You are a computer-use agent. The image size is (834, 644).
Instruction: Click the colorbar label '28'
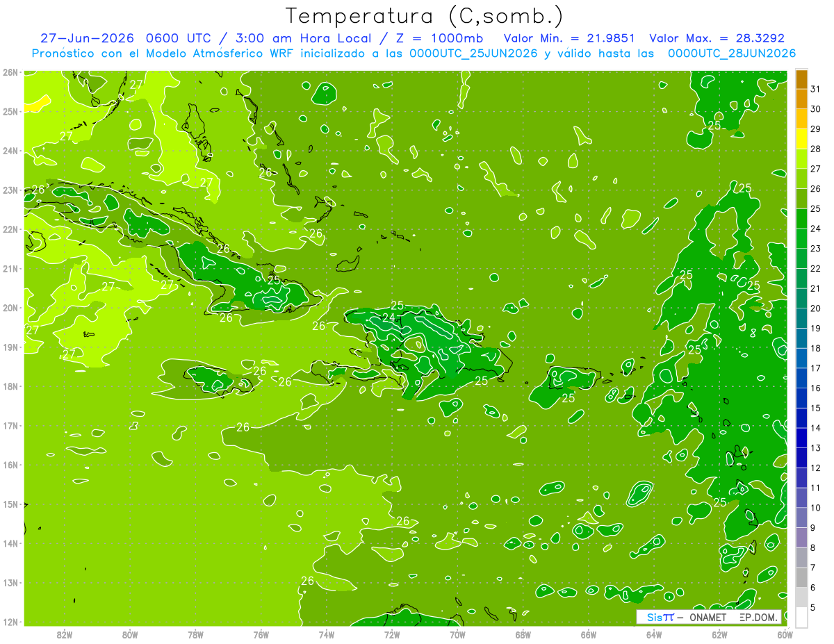click(x=815, y=149)
